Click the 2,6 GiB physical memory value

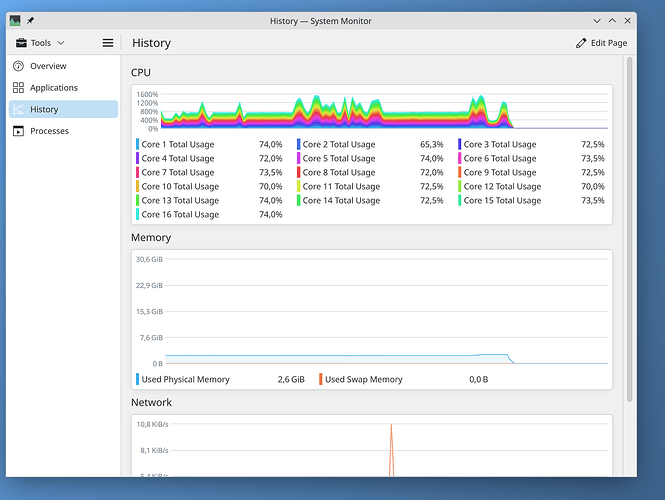pos(291,379)
